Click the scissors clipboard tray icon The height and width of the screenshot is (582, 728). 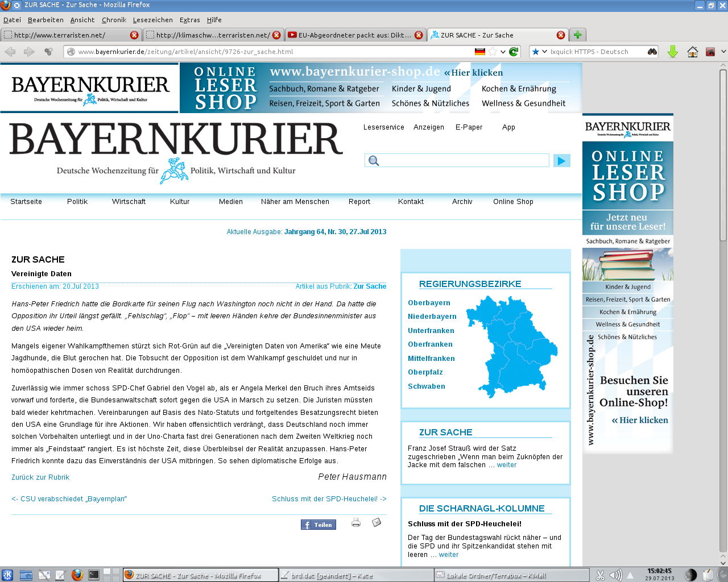[600, 575]
